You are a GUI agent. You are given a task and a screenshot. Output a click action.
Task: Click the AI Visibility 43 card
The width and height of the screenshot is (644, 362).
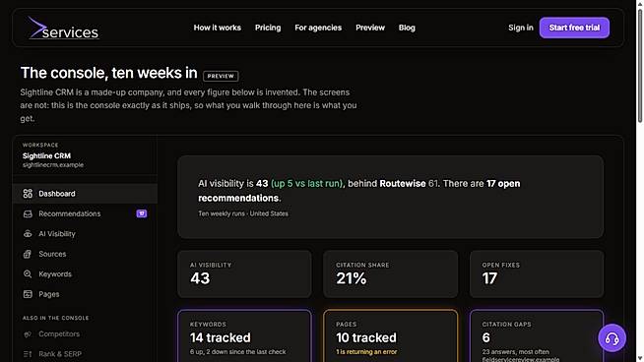(x=244, y=274)
